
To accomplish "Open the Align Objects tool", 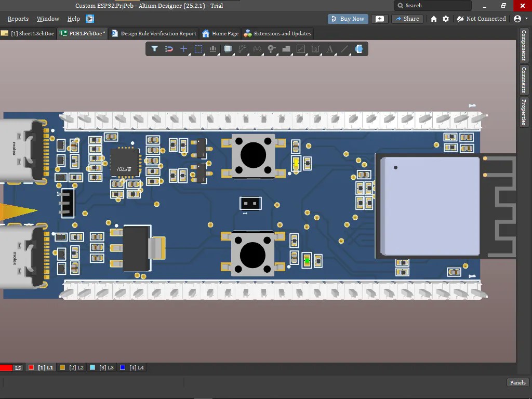I will tap(213, 49).
